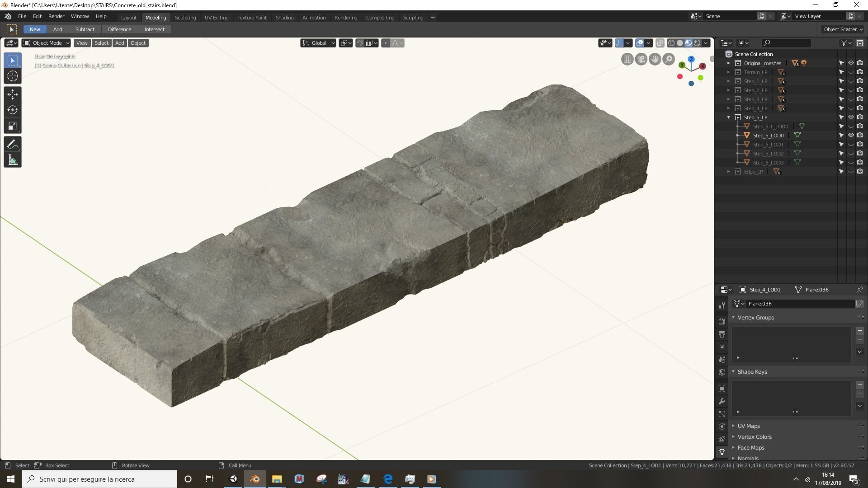Select the 3D Cursor tool

coord(13,76)
